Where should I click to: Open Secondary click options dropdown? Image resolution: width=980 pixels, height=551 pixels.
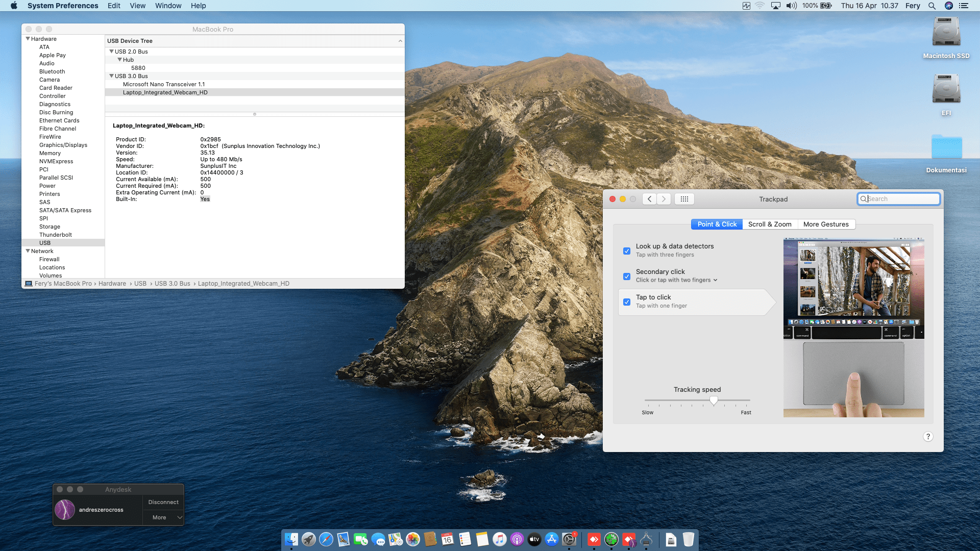coord(715,280)
